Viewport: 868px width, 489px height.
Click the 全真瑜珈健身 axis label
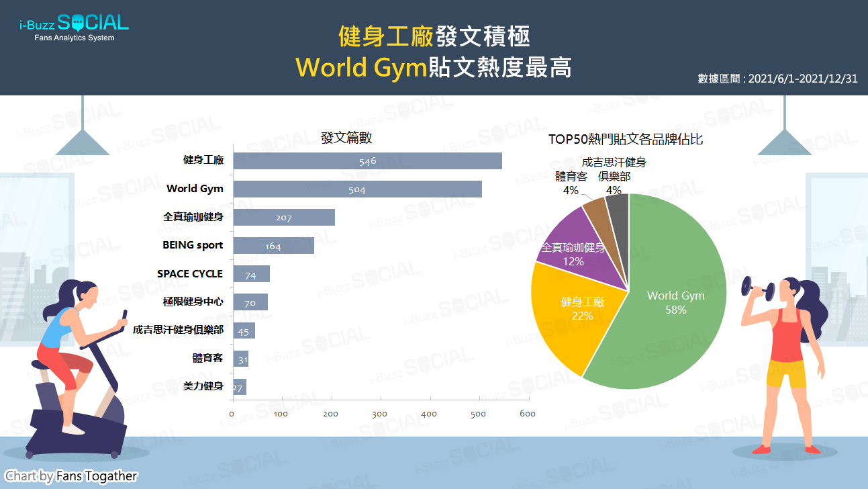coord(193,217)
